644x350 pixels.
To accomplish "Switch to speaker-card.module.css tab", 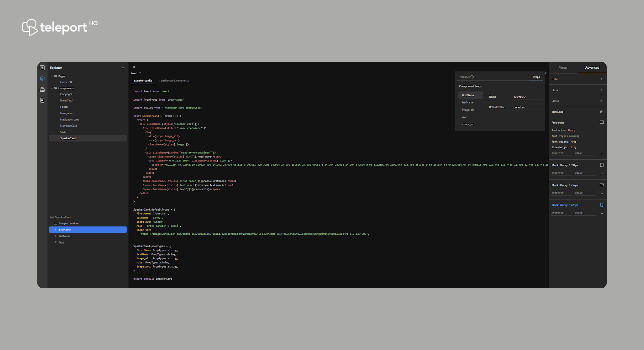I will click(x=174, y=80).
